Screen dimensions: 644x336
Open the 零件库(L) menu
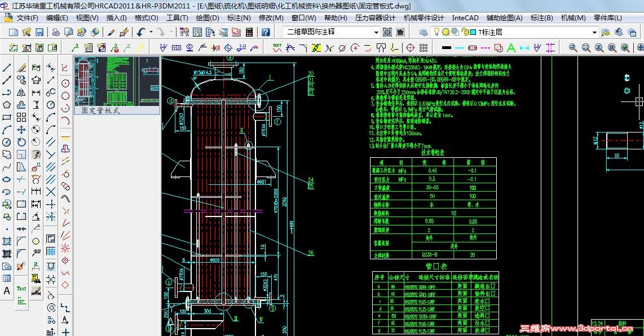coord(608,18)
